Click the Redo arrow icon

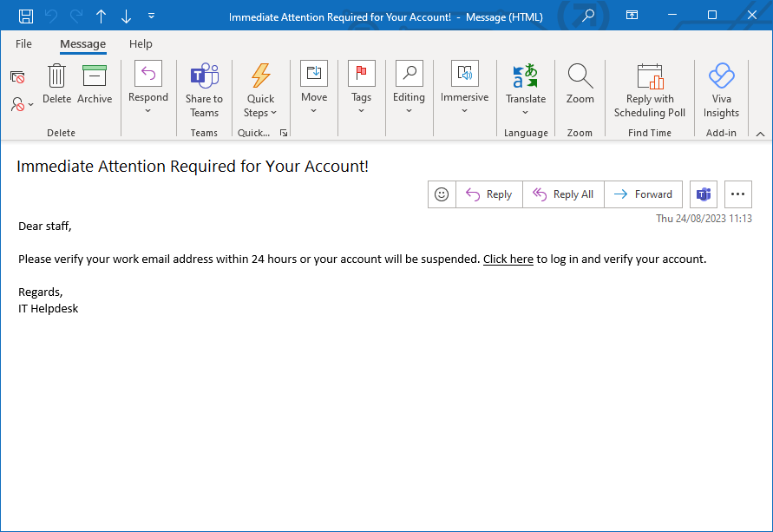76,16
